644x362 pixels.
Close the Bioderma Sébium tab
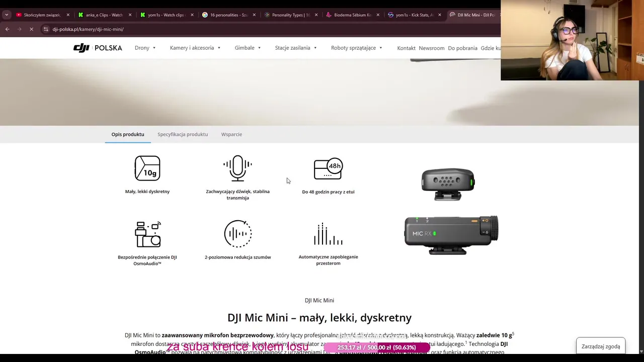(x=378, y=15)
